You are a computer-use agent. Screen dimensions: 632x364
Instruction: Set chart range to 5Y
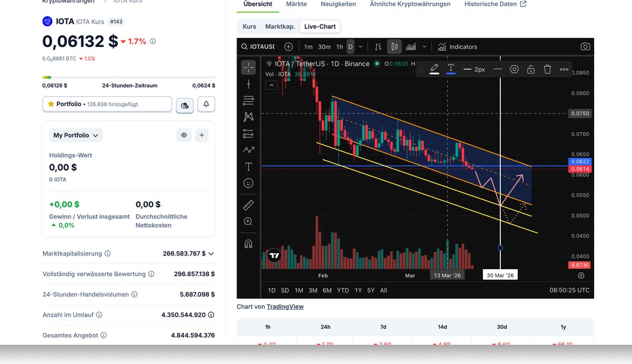click(x=371, y=290)
